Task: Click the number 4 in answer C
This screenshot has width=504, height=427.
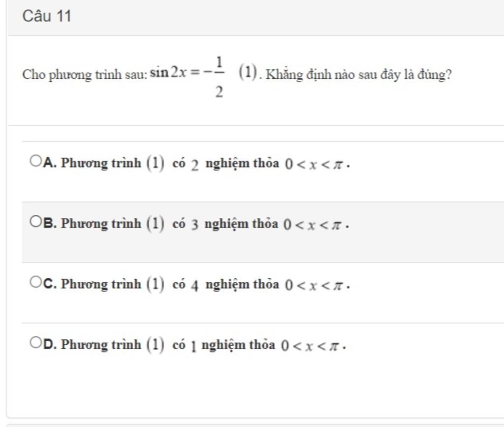Action: pyautogui.click(x=195, y=286)
